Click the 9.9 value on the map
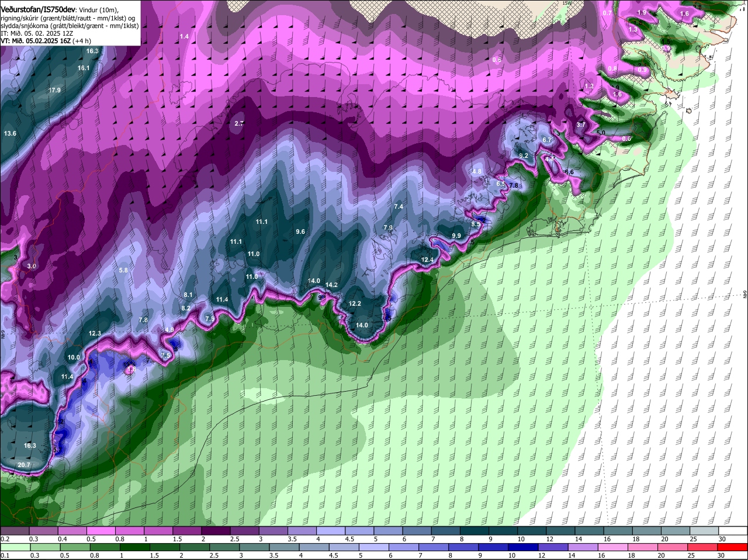Image resolution: width=748 pixels, height=560 pixels. coord(456,236)
